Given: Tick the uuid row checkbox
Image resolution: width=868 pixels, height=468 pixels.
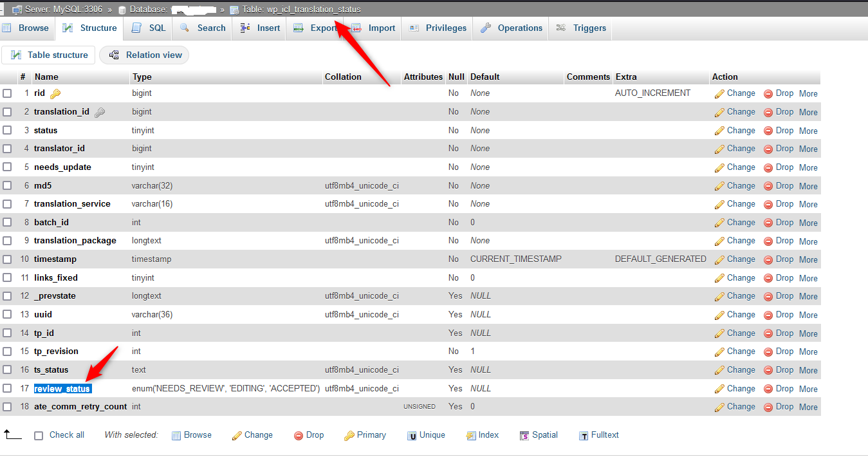Looking at the screenshot, I should pyautogui.click(x=7, y=315).
